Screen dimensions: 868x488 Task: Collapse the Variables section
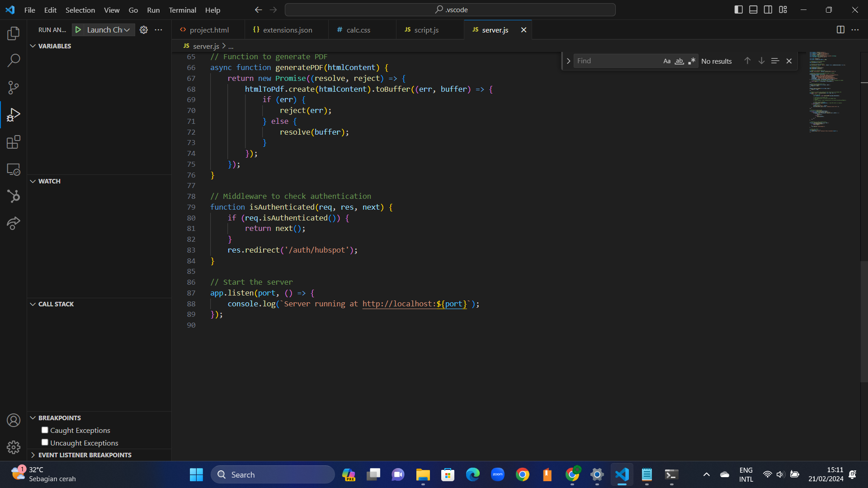(x=33, y=45)
